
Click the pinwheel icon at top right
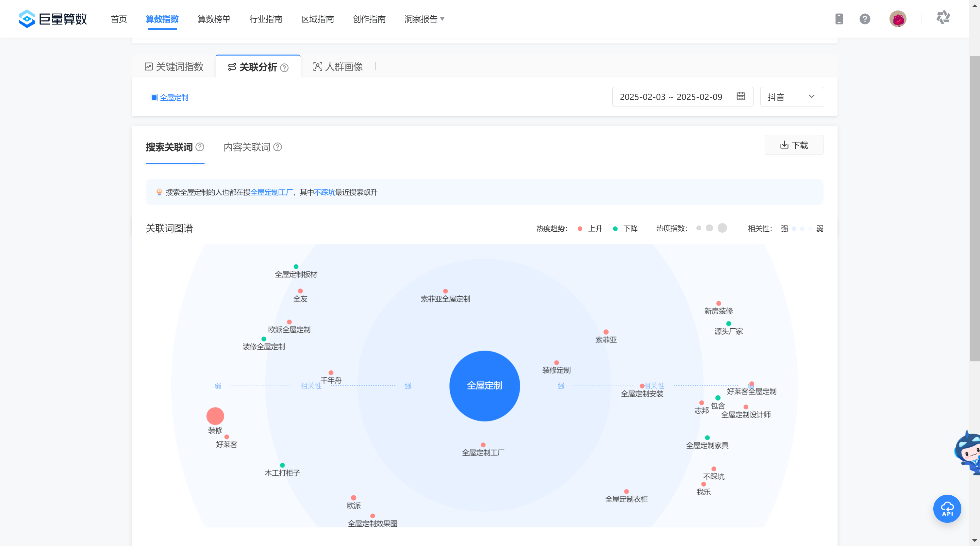tap(943, 18)
